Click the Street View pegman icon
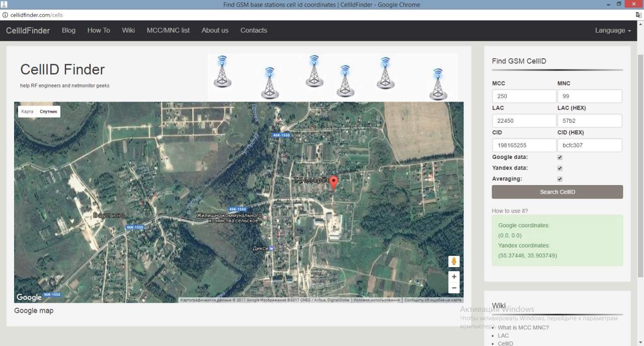 click(x=454, y=261)
